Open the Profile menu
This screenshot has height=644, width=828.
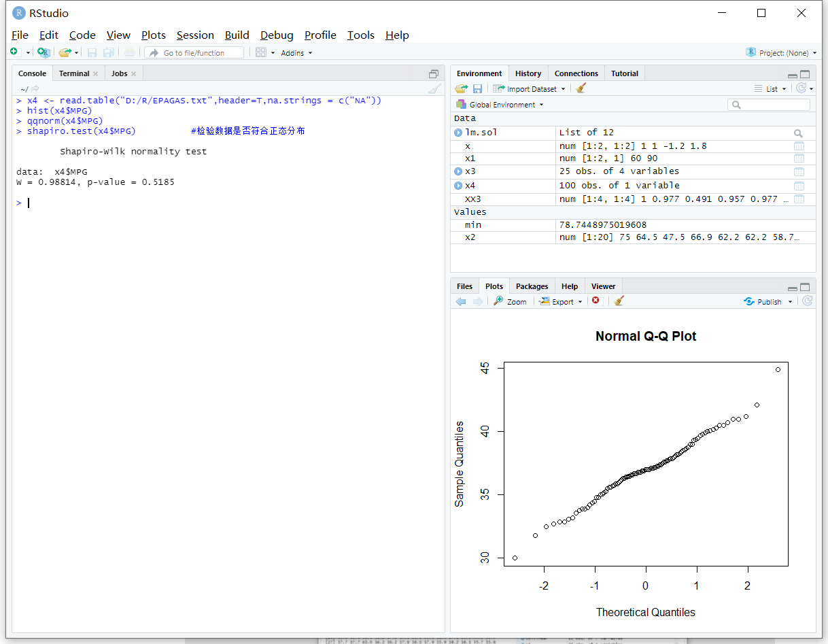coord(320,35)
